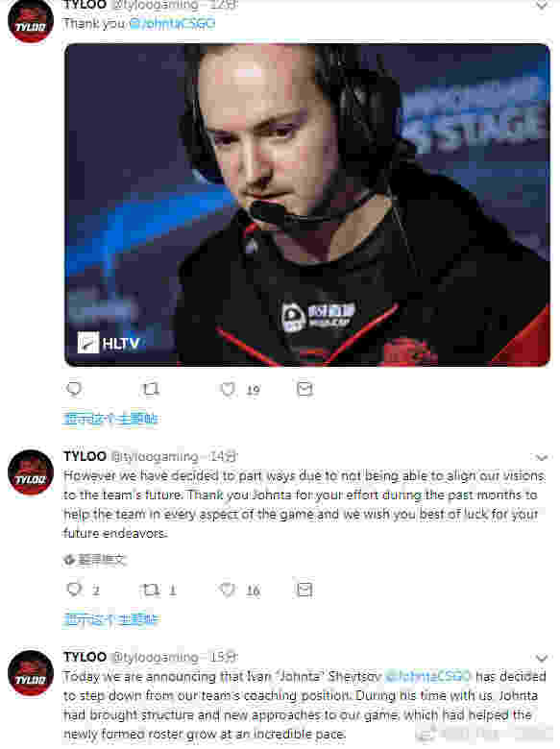The image size is (560, 749).
Task: Like the photo tweet with 19 likes
Action: 228,389
